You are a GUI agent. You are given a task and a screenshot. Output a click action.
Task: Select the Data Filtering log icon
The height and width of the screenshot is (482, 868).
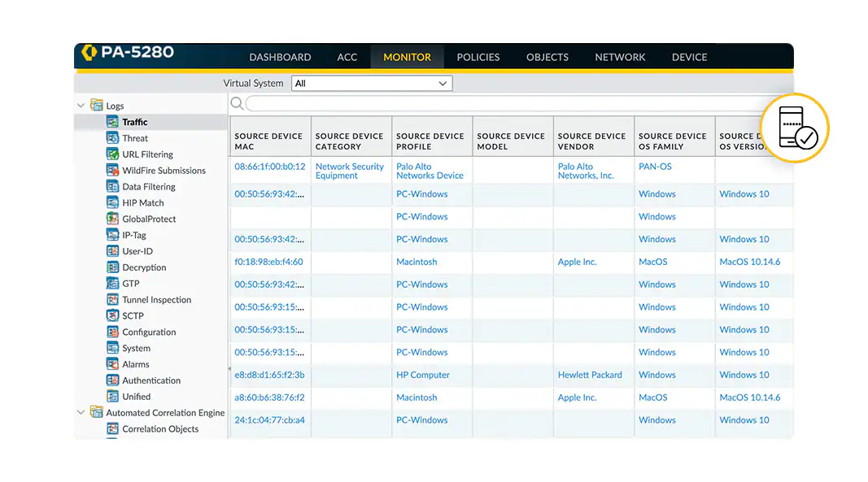point(111,186)
